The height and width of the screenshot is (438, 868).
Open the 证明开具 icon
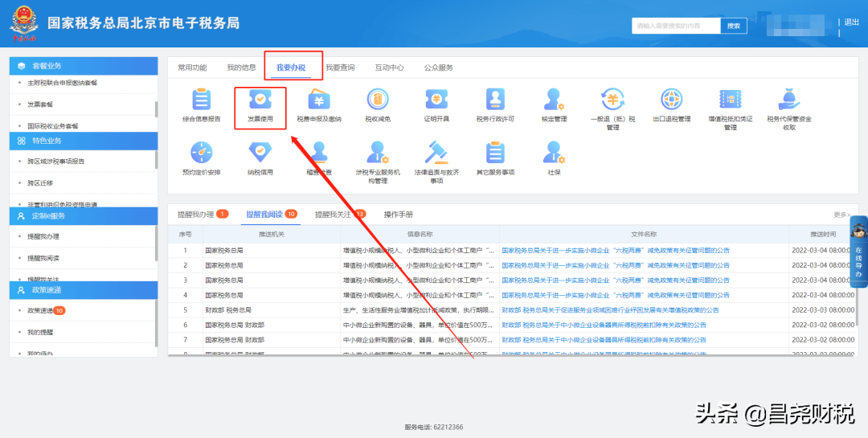coord(436,100)
